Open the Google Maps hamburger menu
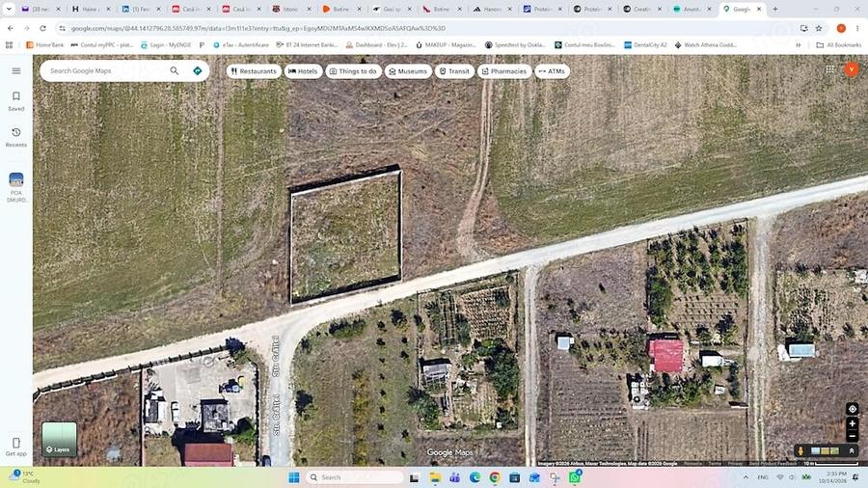Viewport: 868px width, 488px height. (16, 70)
